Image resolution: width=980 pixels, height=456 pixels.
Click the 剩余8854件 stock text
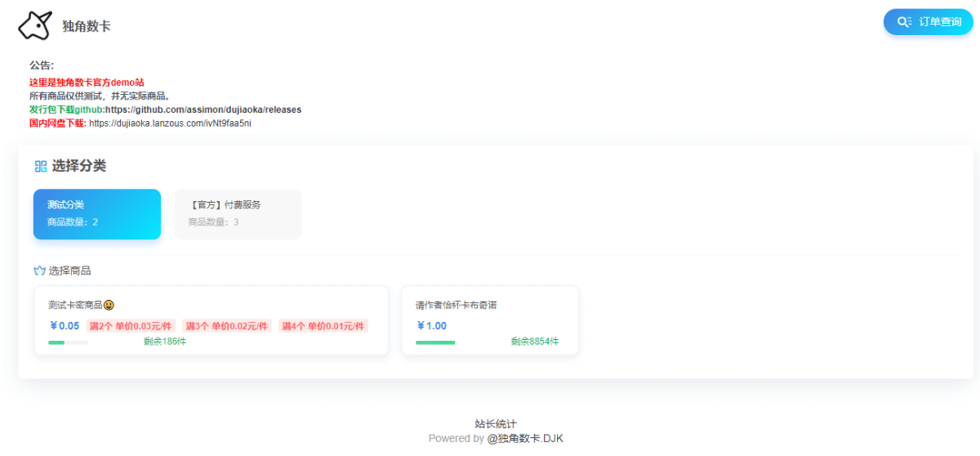click(x=535, y=342)
